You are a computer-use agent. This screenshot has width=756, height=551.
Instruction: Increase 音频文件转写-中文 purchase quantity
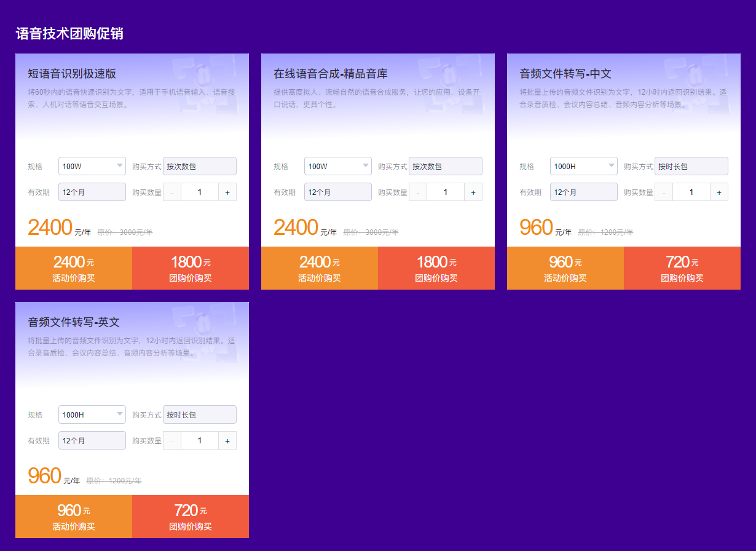(x=719, y=192)
